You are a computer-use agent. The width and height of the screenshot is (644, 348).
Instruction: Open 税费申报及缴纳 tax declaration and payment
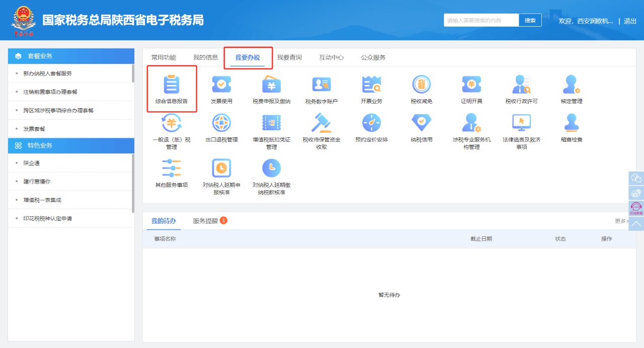[271, 89]
